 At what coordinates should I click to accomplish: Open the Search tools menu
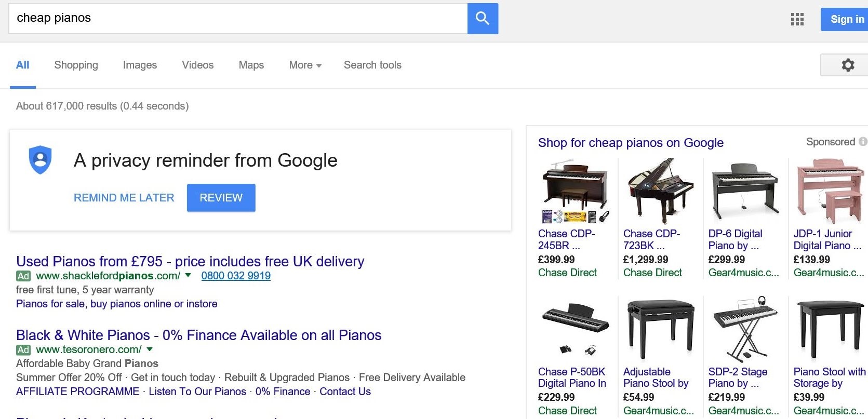[x=372, y=65]
